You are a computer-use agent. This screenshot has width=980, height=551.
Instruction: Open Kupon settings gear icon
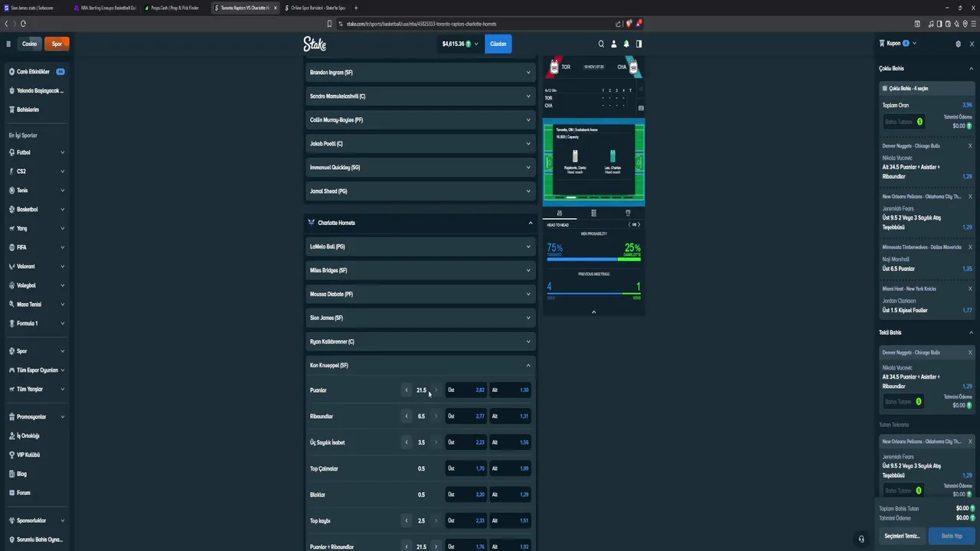tap(958, 44)
